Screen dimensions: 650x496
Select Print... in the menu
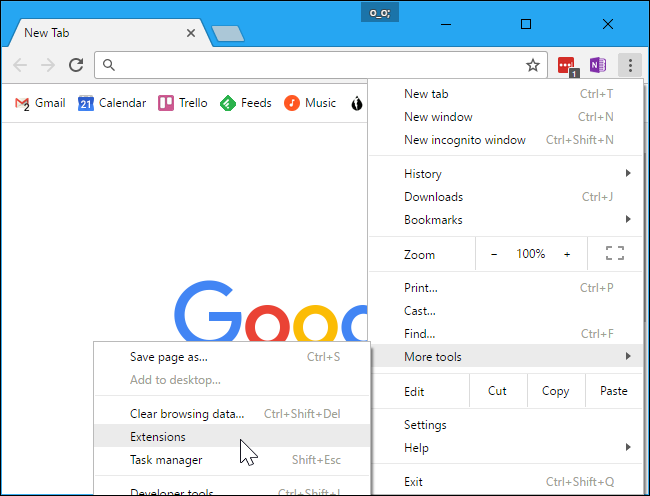coord(506,288)
